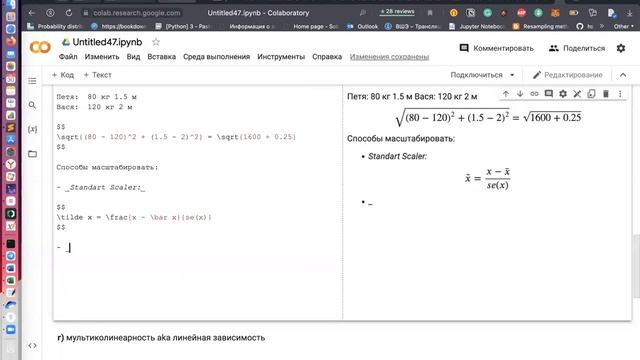Star the Untitled47.ipynb notebook
Screen dimensions: 640x360
[156, 42]
